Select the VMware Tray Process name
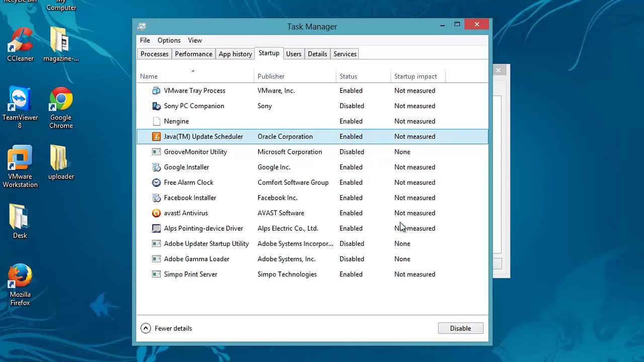 (x=195, y=90)
